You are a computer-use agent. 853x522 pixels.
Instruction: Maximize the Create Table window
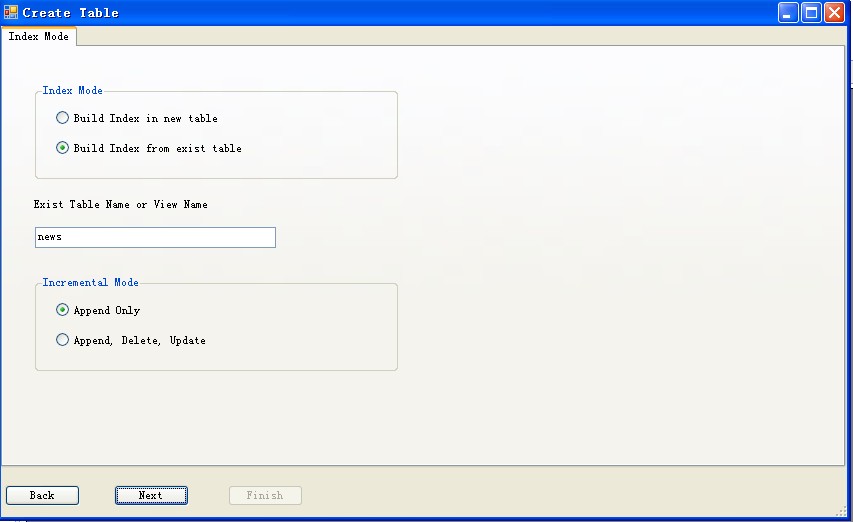point(811,13)
